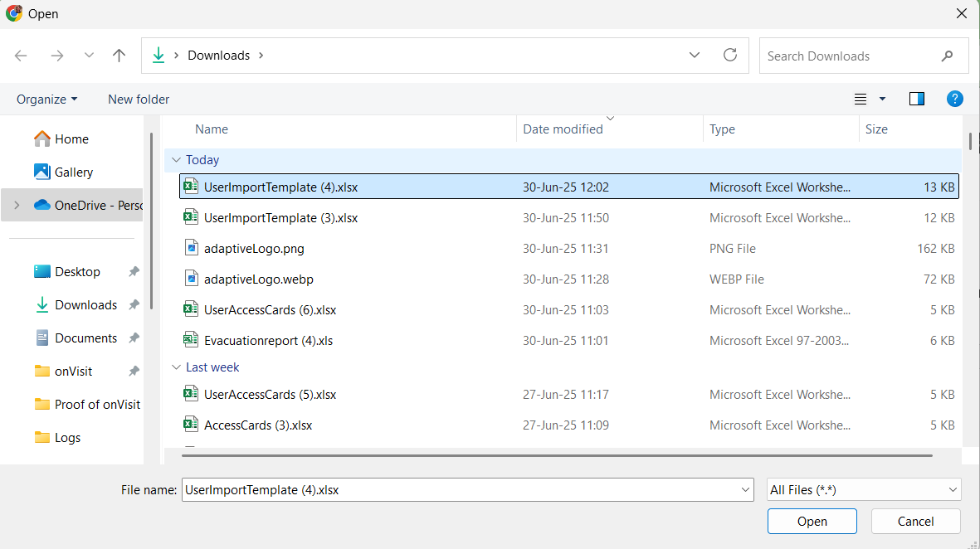Click Downloads in the address breadcrumb

[x=219, y=56]
